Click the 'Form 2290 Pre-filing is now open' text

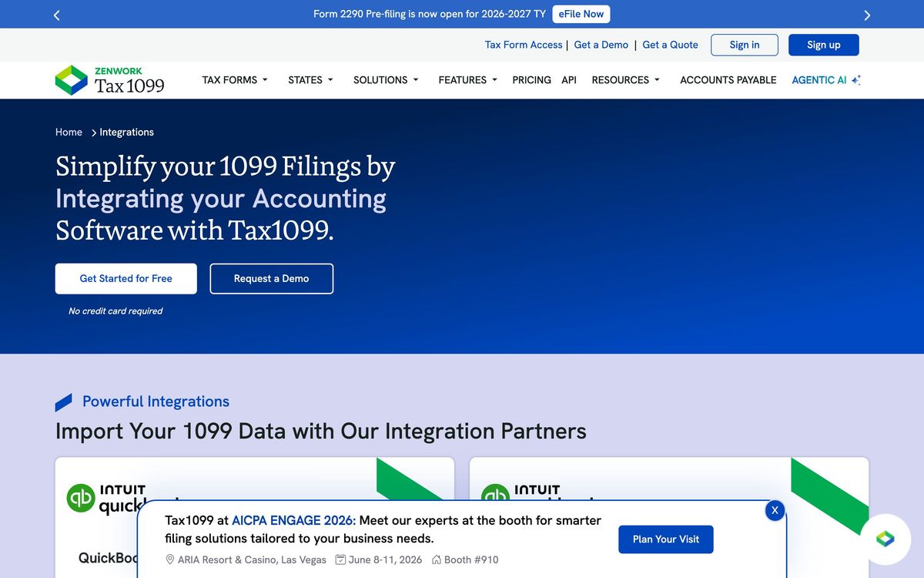click(x=430, y=14)
